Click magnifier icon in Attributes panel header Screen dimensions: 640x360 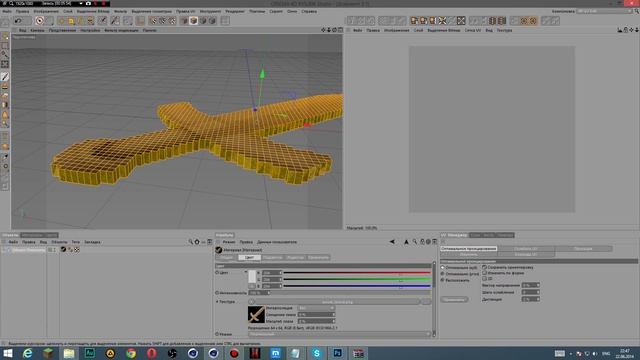tap(415, 242)
